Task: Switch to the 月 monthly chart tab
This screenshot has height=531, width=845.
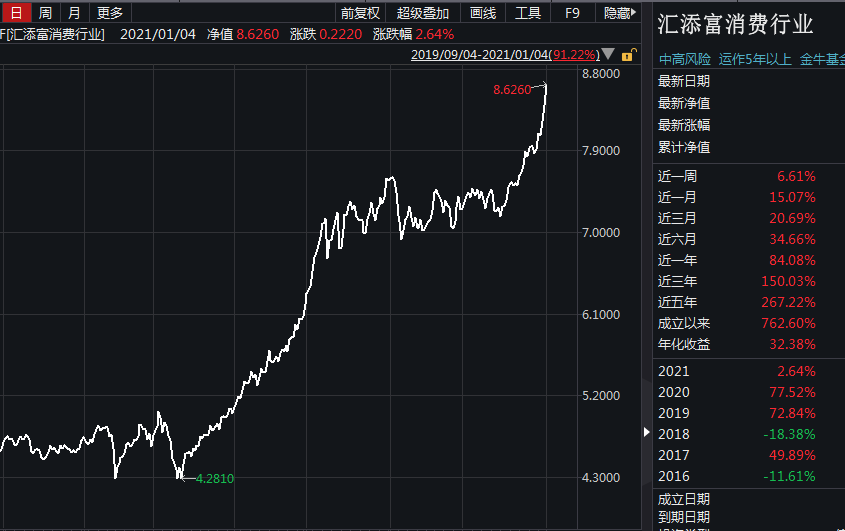Action: pos(74,12)
